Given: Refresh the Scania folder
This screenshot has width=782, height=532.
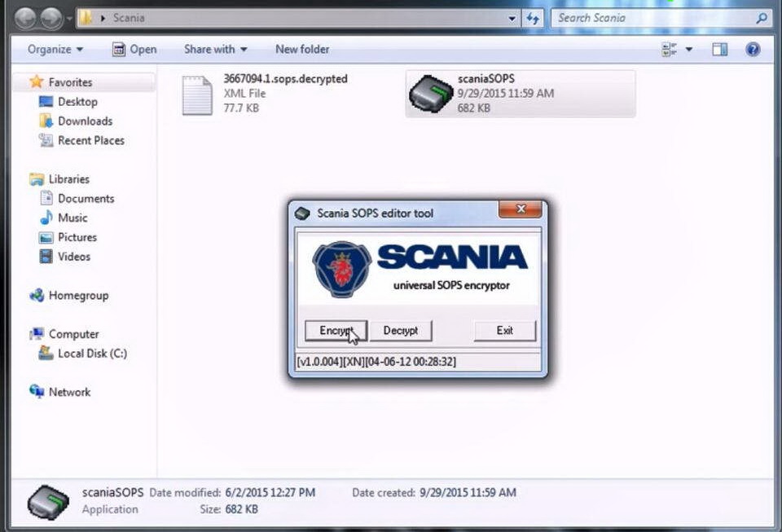Looking at the screenshot, I should pyautogui.click(x=533, y=19).
